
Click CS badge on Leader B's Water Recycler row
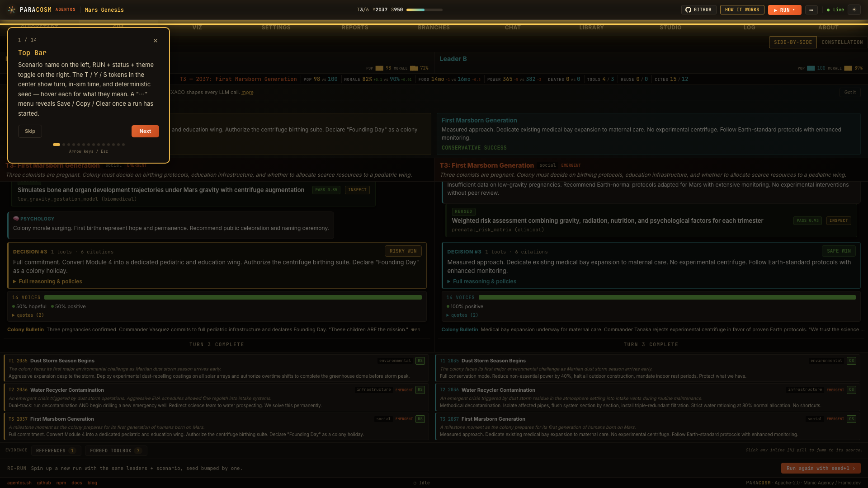[851, 390]
